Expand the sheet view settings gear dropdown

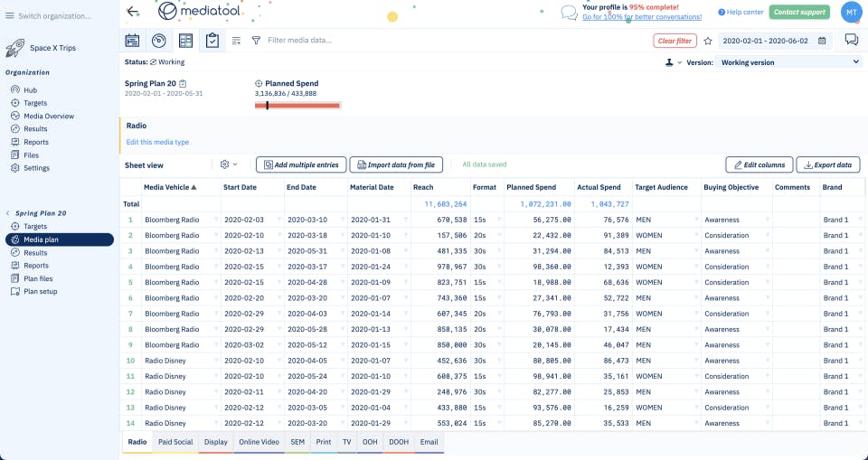click(x=229, y=164)
